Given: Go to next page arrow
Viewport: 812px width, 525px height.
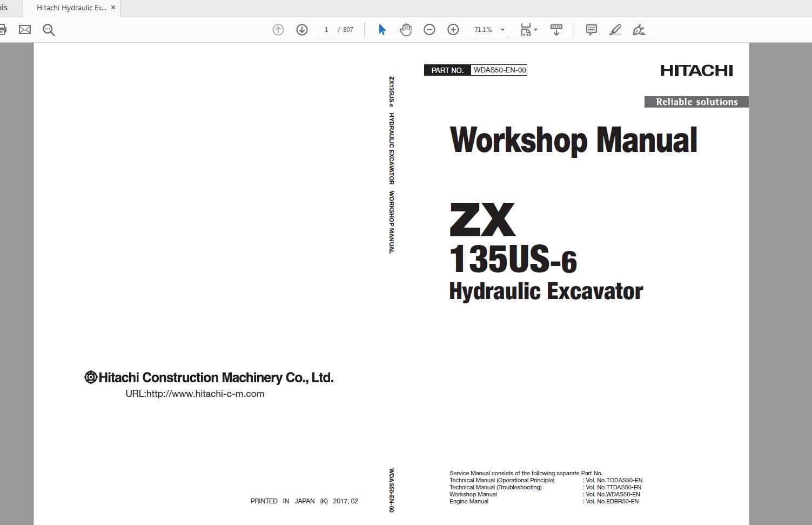Looking at the screenshot, I should (302, 30).
